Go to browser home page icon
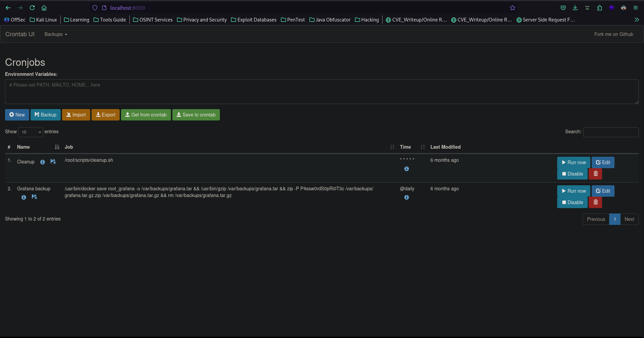 tap(44, 8)
